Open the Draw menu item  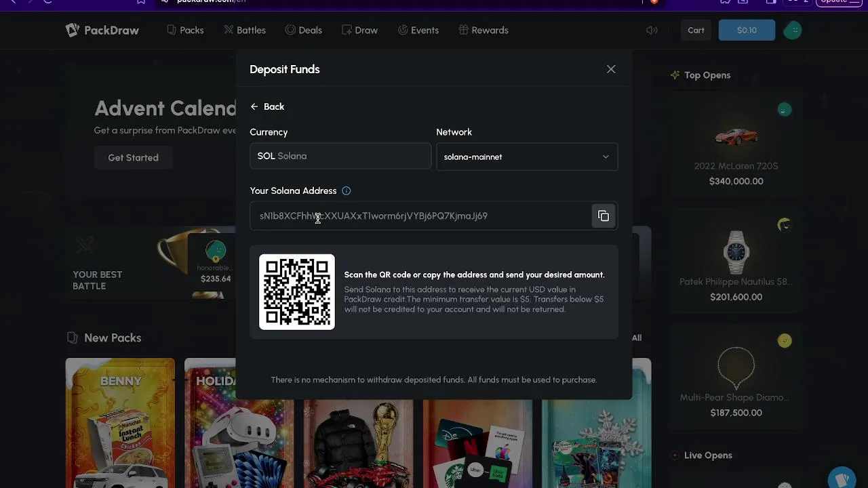click(x=360, y=30)
